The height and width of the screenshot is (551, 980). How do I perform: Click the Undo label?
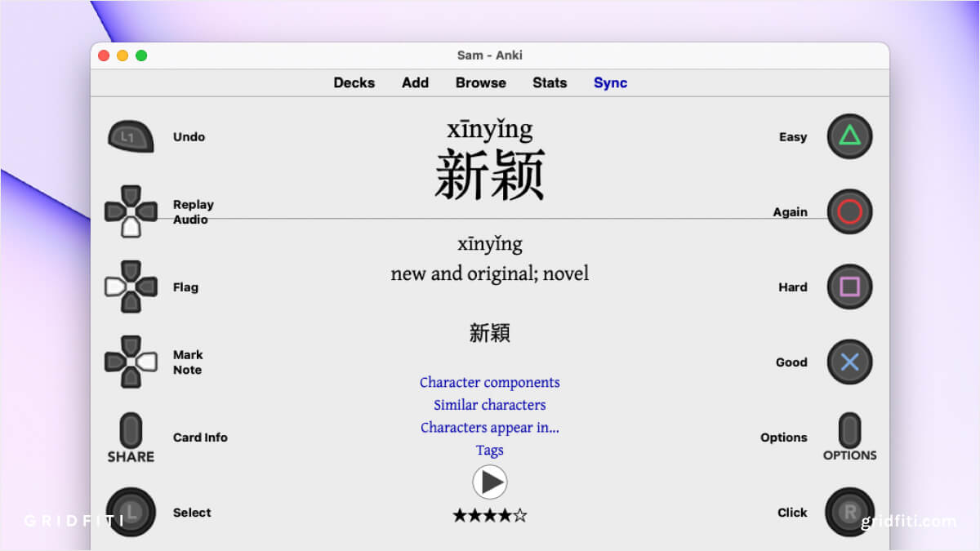[189, 136]
